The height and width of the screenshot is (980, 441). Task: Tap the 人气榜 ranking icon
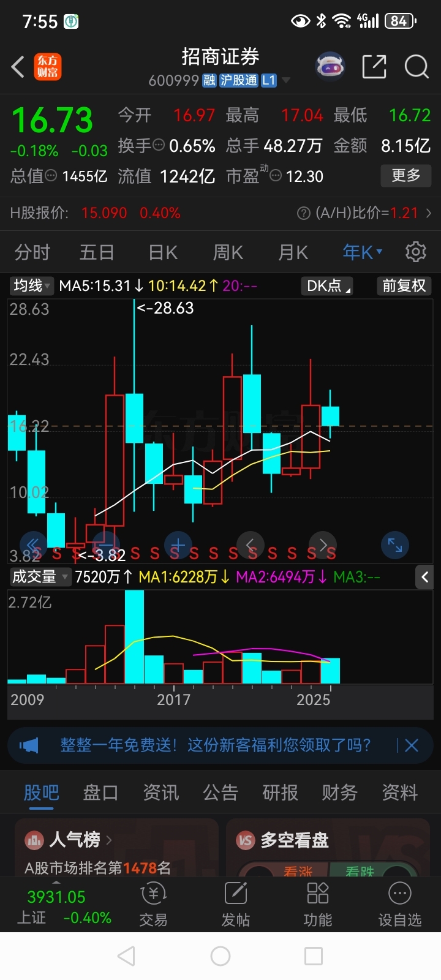[34, 840]
